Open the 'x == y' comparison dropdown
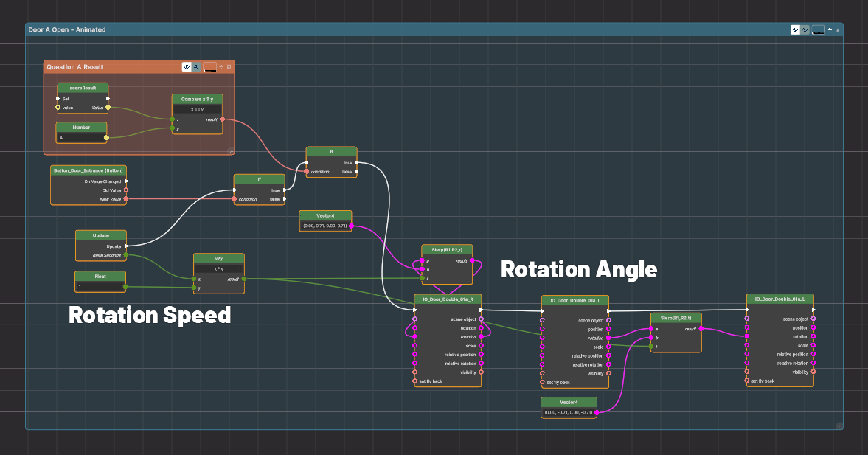The width and height of the screenshot is (868, 455). click(x=197, y=109)
